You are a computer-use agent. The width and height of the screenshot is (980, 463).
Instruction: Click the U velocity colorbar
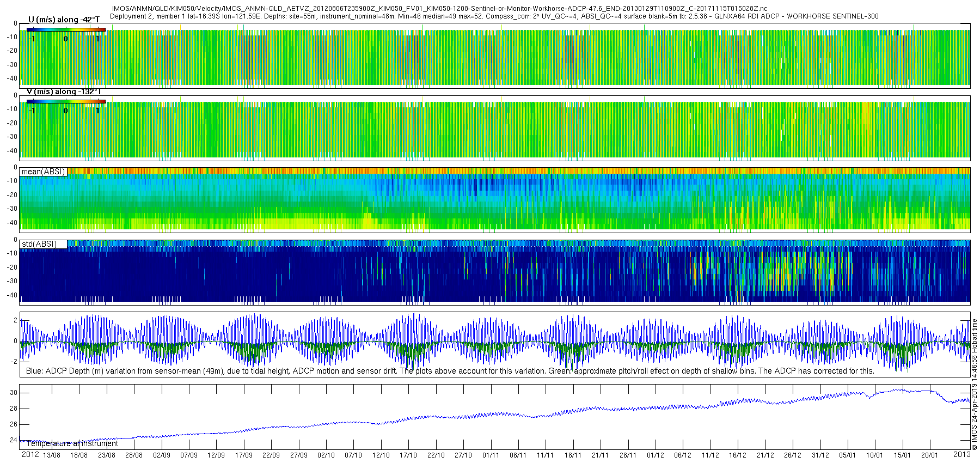click(x=66, y=29)
